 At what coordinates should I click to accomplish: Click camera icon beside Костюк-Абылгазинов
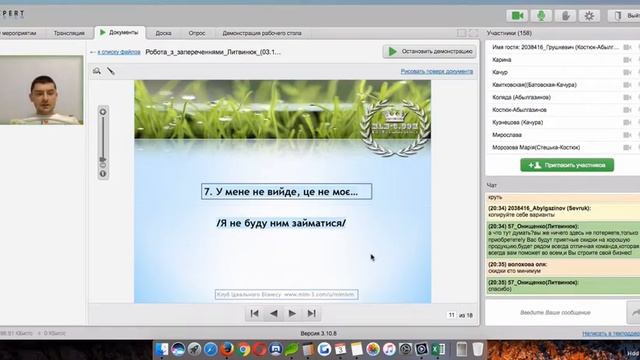(627, 110)
